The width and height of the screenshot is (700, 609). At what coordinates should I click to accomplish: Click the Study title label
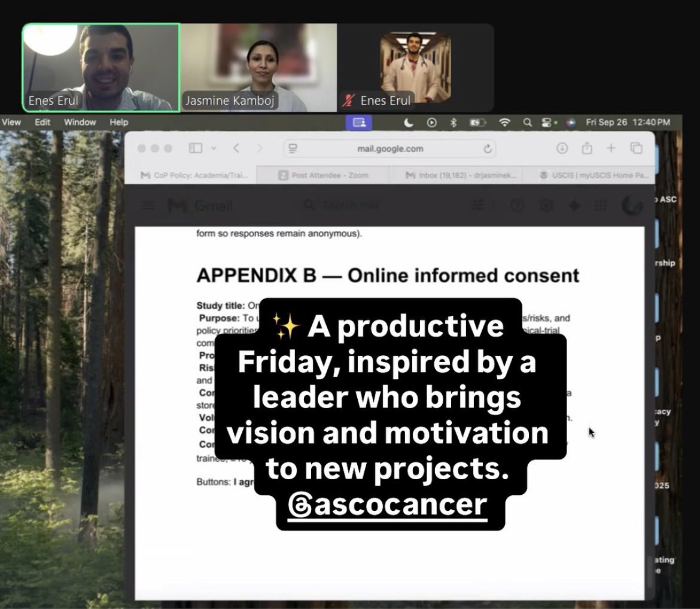pyautogui.click(x=221, y=306)
